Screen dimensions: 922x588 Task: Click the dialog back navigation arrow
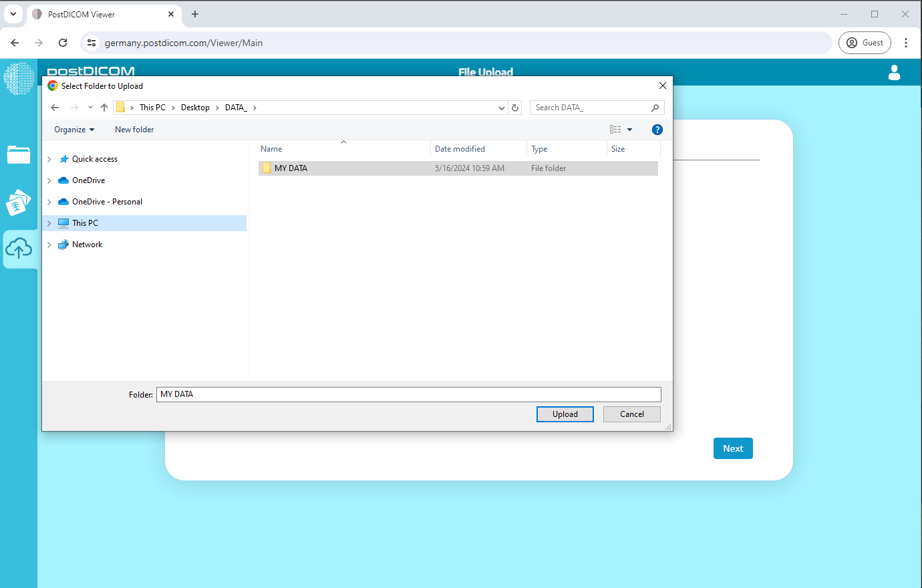55,108
